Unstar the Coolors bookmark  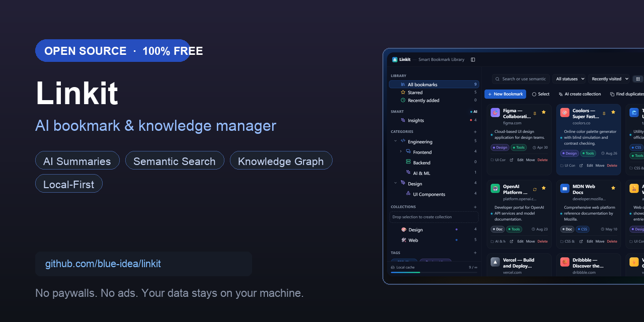pyautogui.click(x=613, y=112)
